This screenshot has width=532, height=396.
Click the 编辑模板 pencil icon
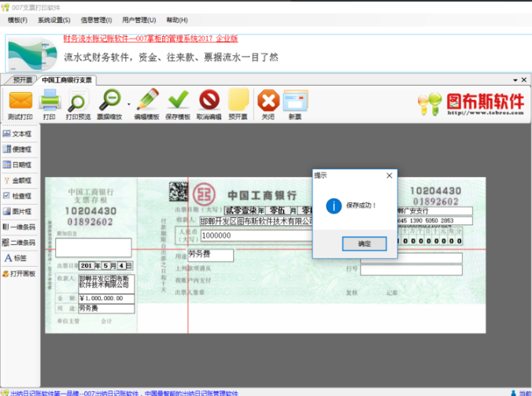click(147, 99)
